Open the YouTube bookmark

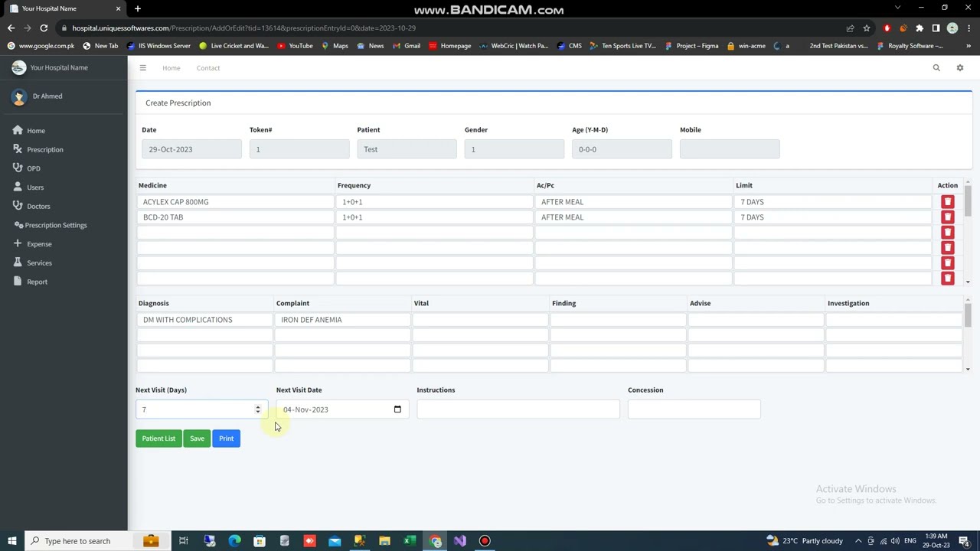coord(295,46)
